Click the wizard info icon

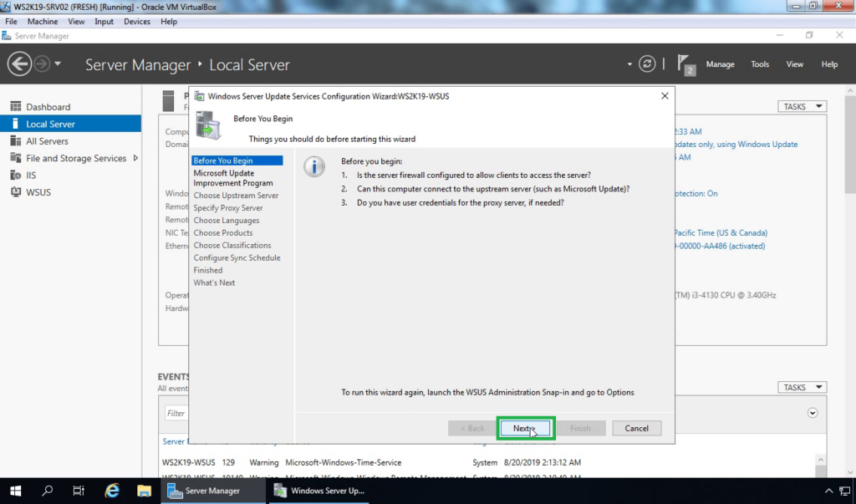(x=314, y=166)
